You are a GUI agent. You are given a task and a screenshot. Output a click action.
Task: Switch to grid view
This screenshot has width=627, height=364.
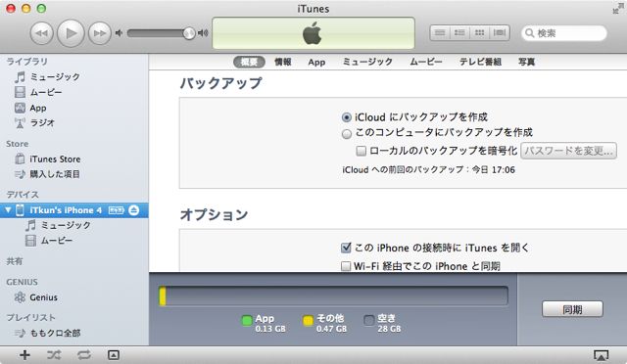pyautogui.click(x=480, y=32)
